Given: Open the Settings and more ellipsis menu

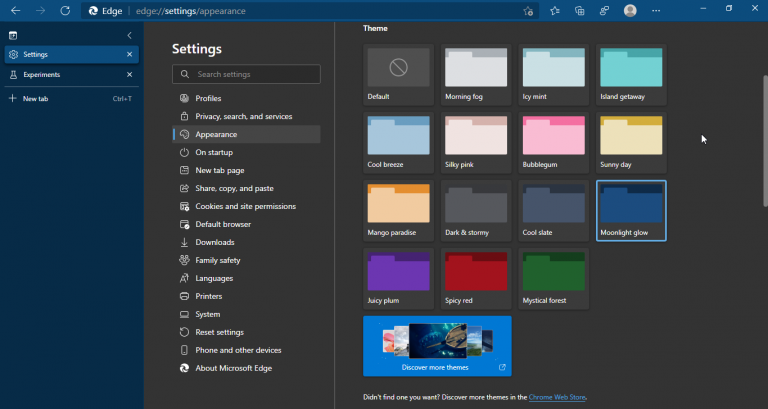Looking at the screenshot, I should (656, 11).
